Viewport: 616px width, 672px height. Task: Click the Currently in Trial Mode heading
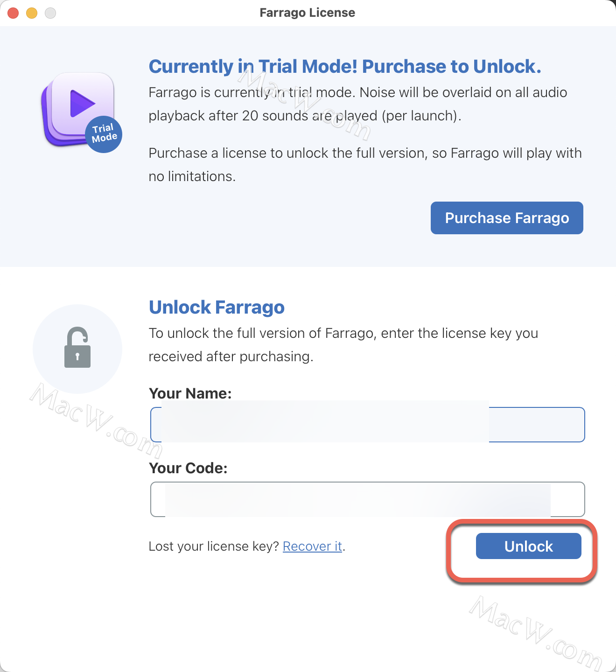point(344,67)
